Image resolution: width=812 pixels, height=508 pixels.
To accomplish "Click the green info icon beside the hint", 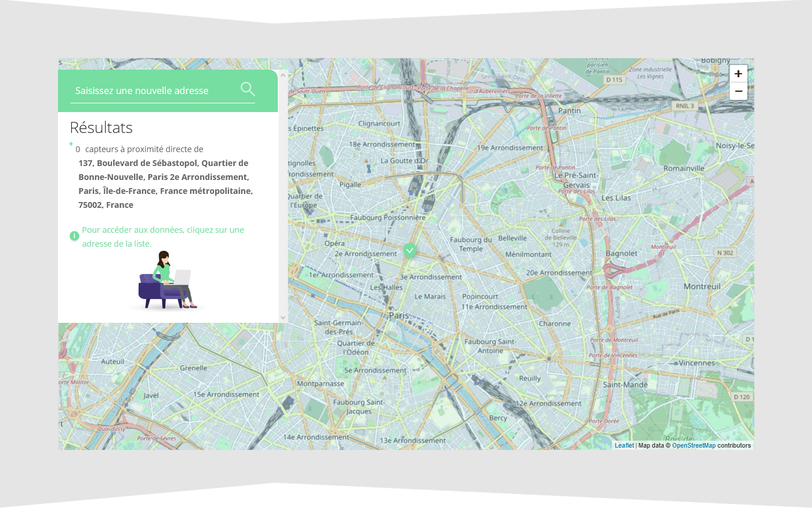I will (74, 236).
